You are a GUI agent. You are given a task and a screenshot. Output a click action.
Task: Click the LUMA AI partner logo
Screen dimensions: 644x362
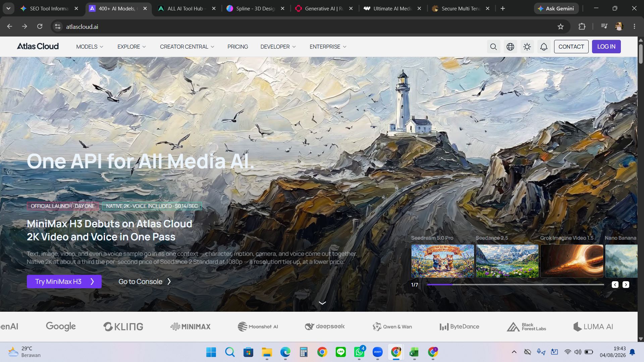pyautogui.click(x=593, y=326)
